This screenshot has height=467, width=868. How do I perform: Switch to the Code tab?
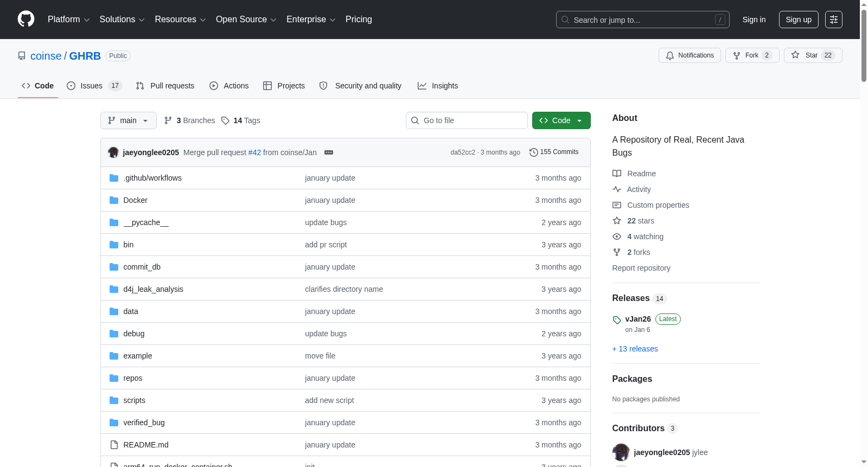point(38,86)
